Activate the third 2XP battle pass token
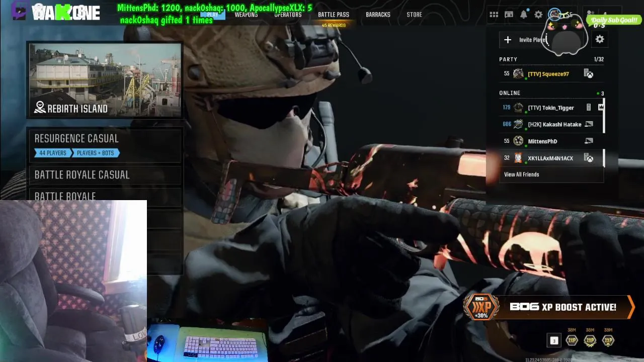644x362 pixels. 608,340
